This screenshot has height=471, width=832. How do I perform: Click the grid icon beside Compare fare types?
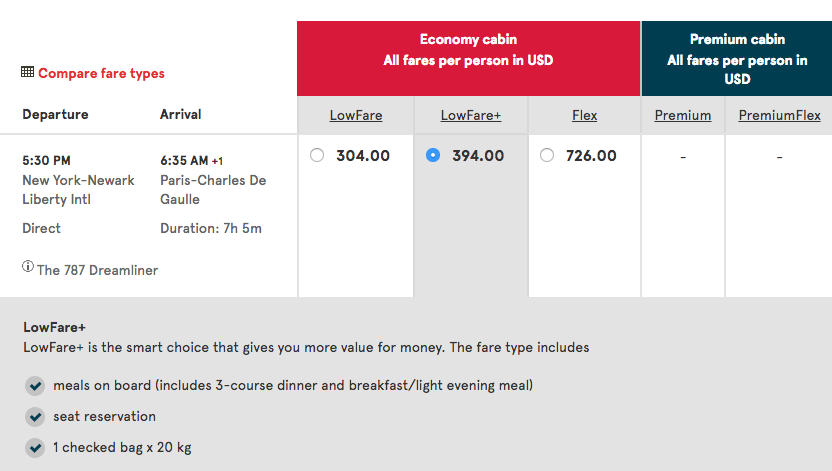point(28,73)
